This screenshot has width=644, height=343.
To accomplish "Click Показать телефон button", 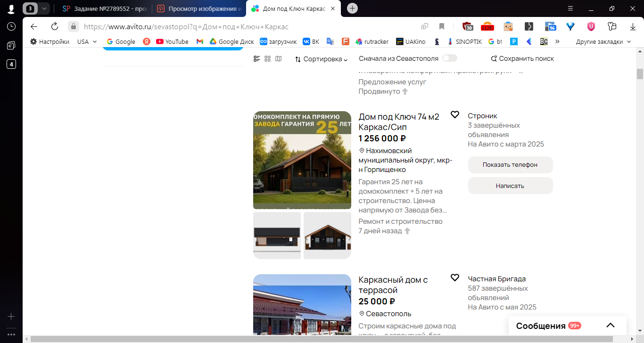I will pos(510,165).
